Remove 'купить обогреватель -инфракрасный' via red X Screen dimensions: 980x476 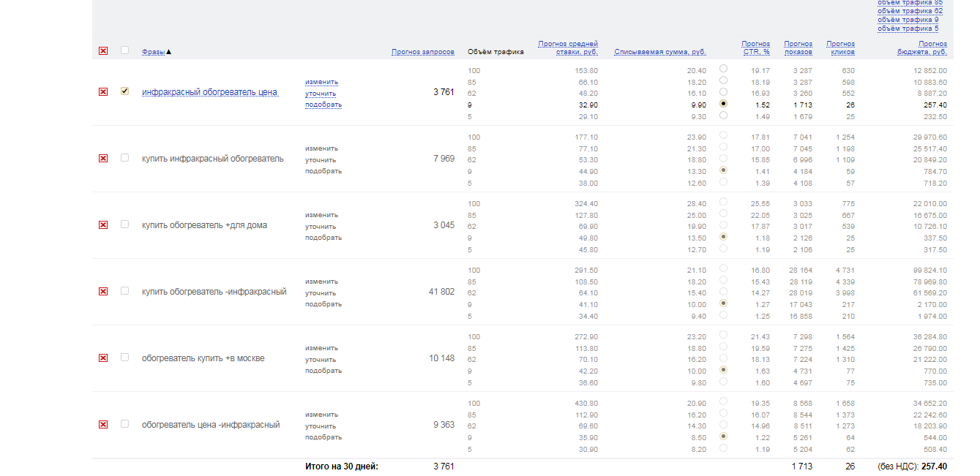(103, 292)
